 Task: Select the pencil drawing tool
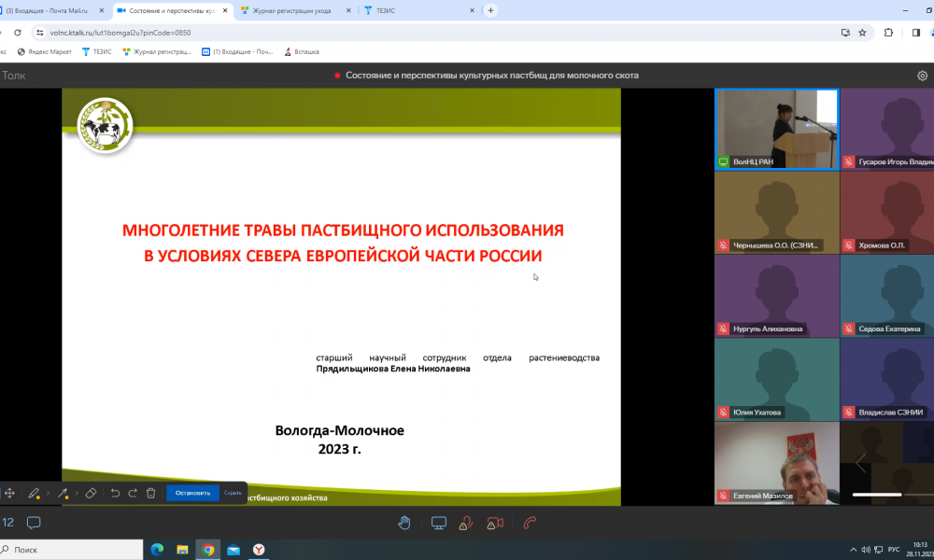pos(34,493)
